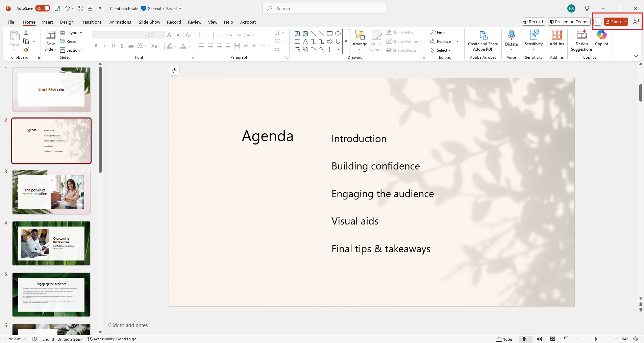Open the Transitions tab
This screenshot has width=644, height=343.
point(91,22)
